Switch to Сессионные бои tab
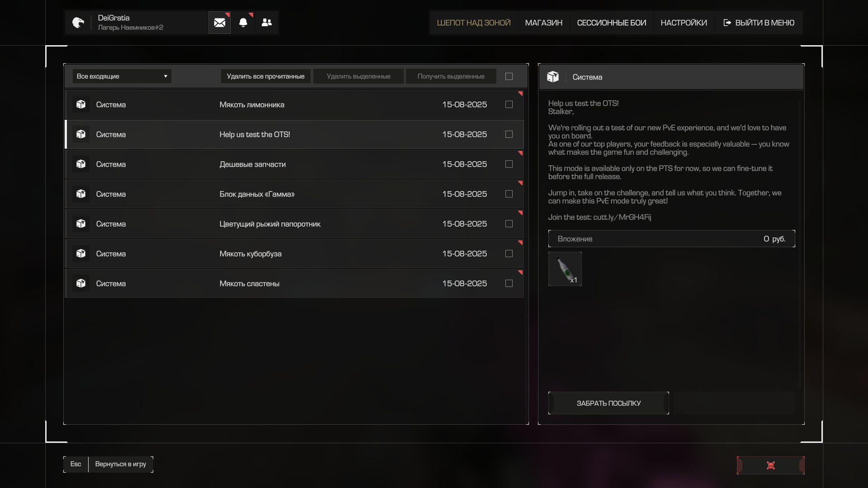 pos(612,23)
